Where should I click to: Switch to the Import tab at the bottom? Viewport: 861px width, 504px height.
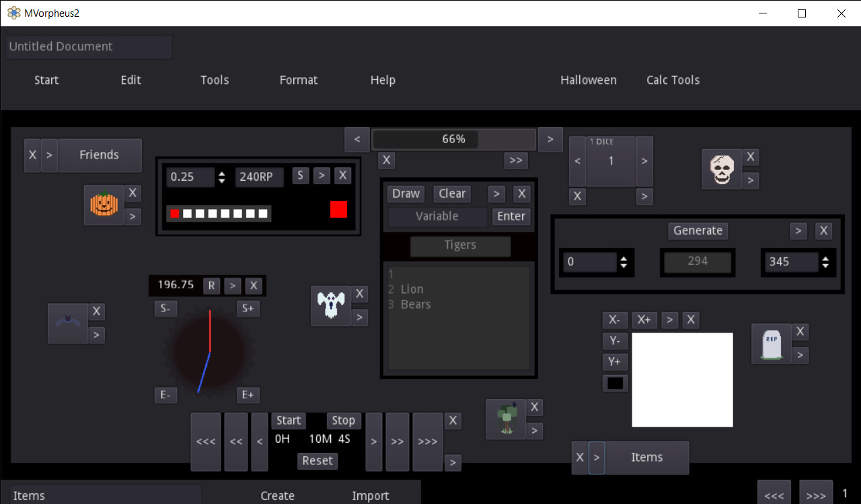click(x=371, y=495)
